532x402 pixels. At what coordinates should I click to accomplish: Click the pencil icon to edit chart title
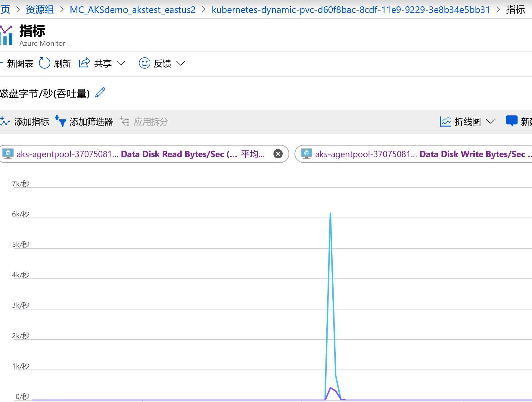(x=100, y=93)
